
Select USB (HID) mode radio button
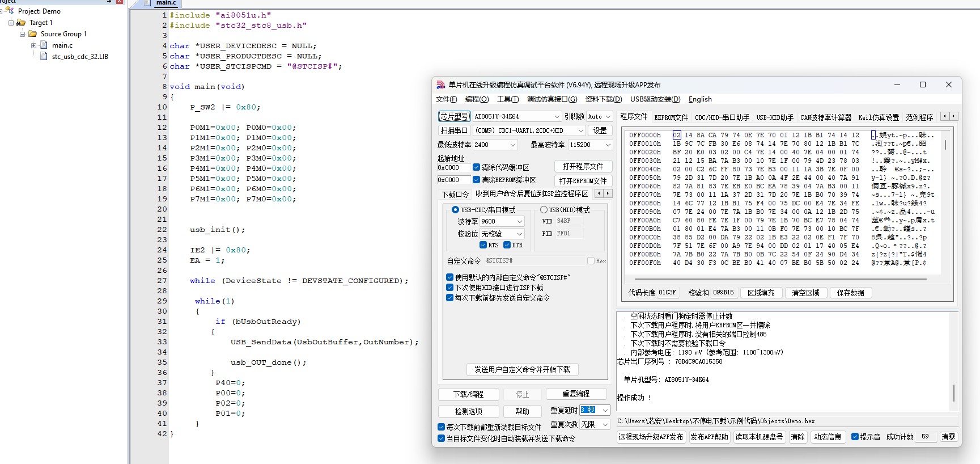544,210
